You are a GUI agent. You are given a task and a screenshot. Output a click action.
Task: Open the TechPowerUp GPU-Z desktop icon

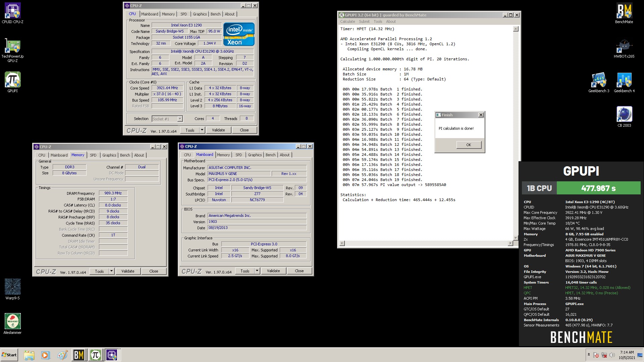12,50
